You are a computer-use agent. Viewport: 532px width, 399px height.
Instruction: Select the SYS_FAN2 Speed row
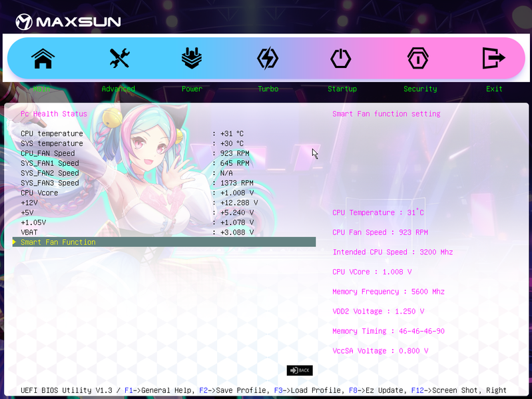tap(164, 173)
